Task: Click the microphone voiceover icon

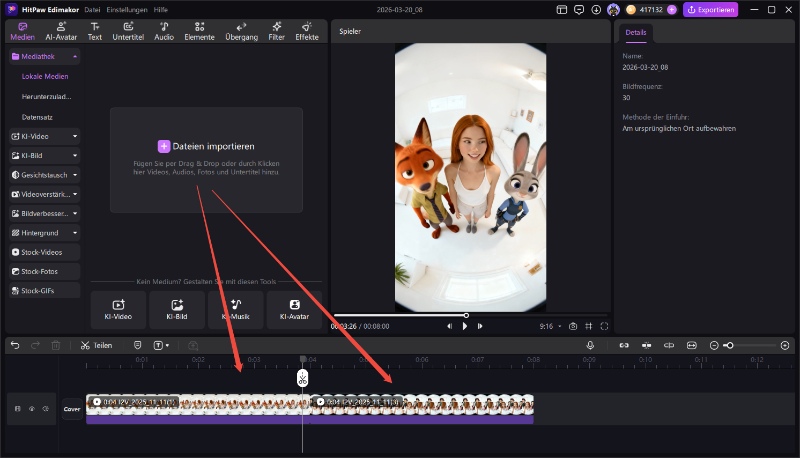Action: click(590, 345)
